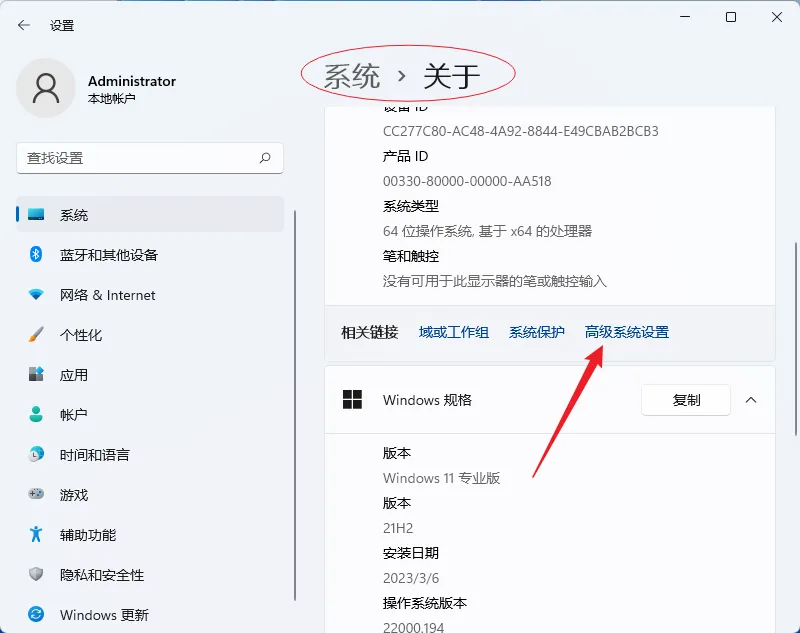Image resolution: width=800 pixels, height=633 pixels.
Task: Click the Wi-Fi network icon
Action: pyautogui.click(x=36, y=294)
